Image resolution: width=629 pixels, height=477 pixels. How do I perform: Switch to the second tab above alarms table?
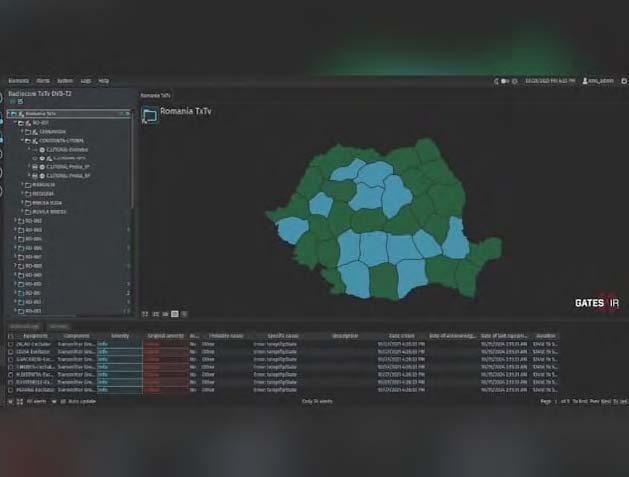pos(59,327)
